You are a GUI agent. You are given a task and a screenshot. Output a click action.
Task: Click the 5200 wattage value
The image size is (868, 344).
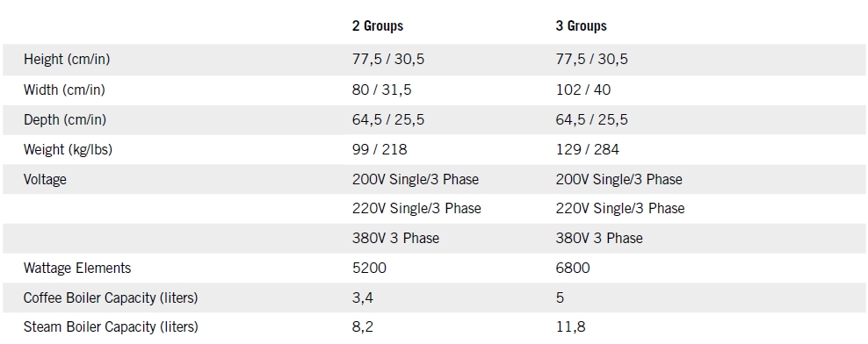coord(369,269)
